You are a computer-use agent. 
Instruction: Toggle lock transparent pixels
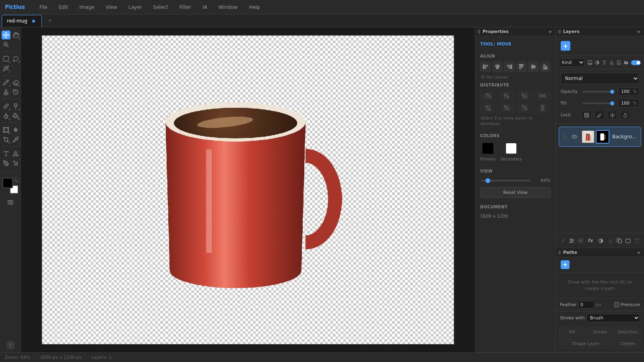(x=586, y=115)
